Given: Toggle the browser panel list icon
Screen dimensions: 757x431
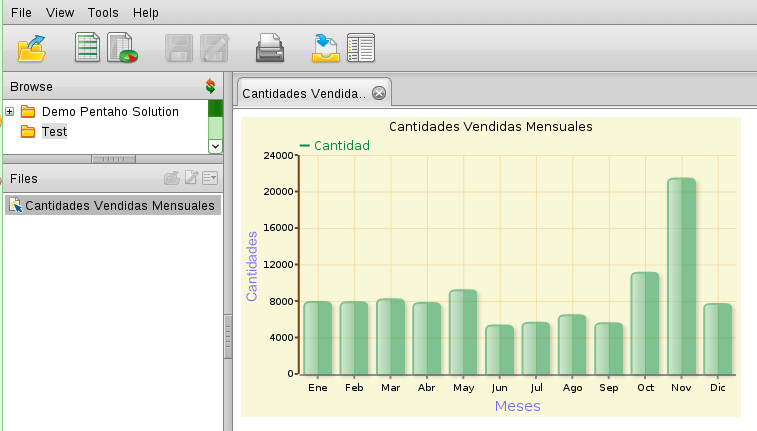Looking at the screenshot, I should pos(361,48).
